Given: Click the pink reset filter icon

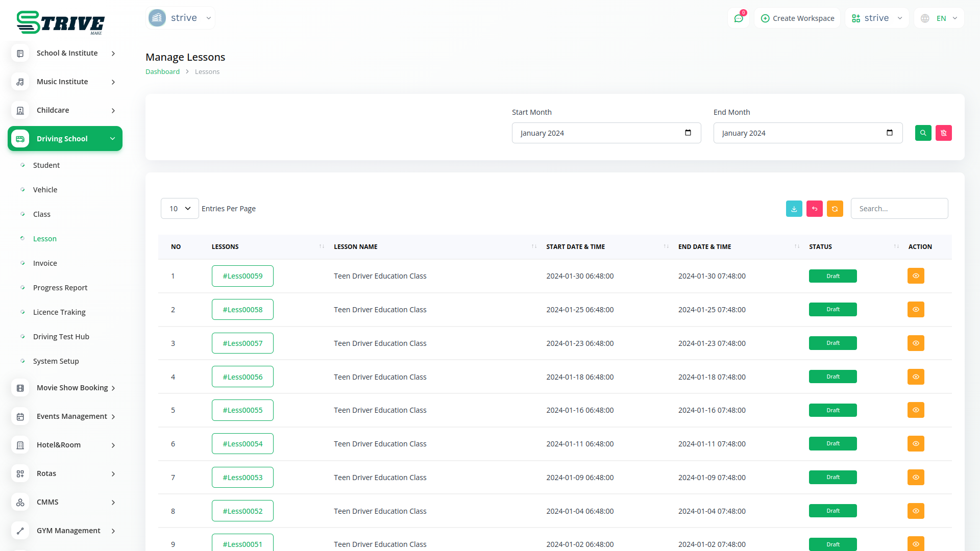Looking at the screenshot, I should [943, 133].
